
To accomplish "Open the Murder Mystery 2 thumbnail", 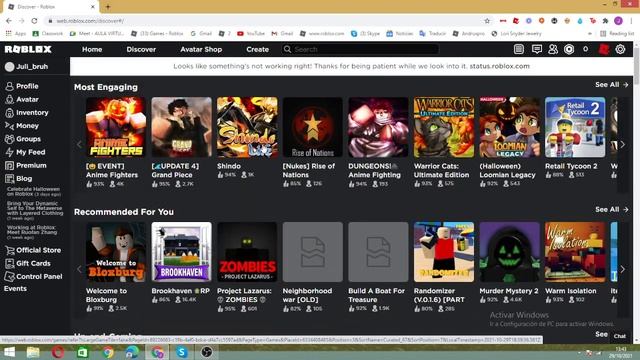I will [509, 252].
